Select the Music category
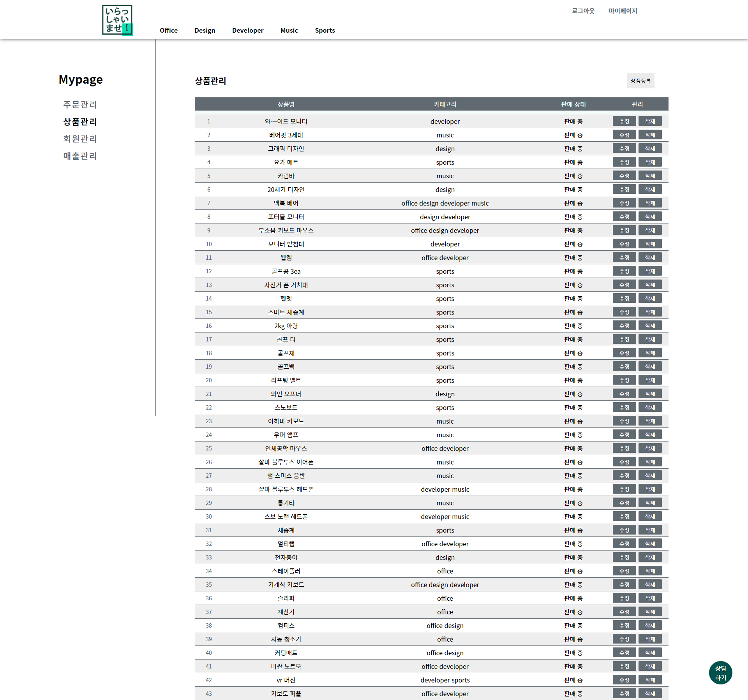Screen dimensions: 748x700 tap(289, 30)
